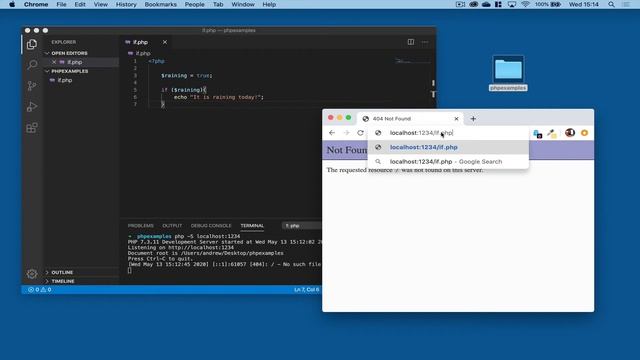This screenshot has width=640, height=360.
Task: Select if.php under PHPEXAMPLES folder
Action: [65, 80]
